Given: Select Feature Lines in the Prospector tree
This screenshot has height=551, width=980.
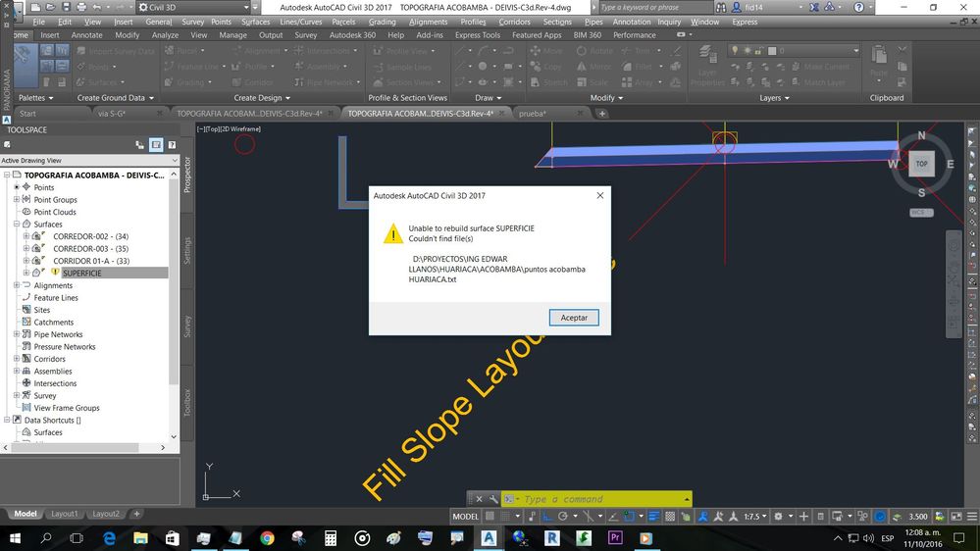Looking at the screenshot, I should 56,297.
